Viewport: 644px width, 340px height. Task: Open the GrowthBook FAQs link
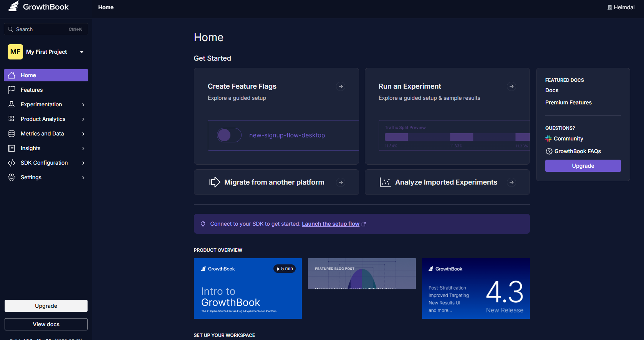[x=578, y=151]
